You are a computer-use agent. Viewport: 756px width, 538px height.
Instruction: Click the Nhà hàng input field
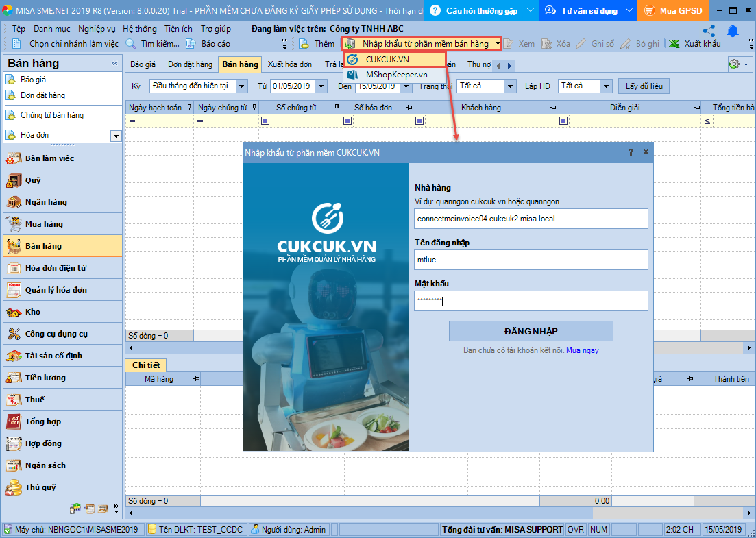(x=531, y=219)
